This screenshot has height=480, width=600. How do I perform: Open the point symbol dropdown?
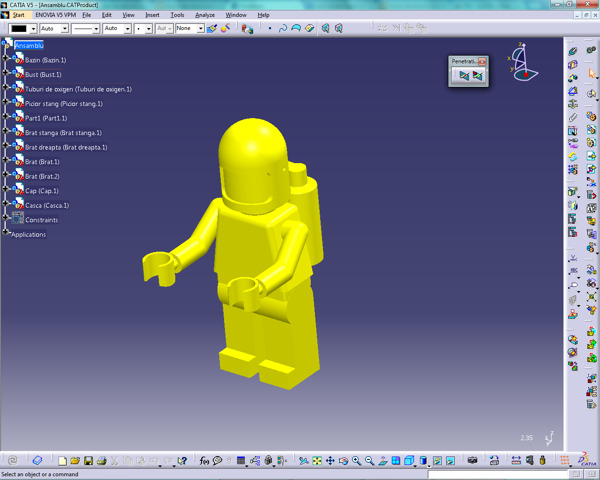(x=149, y=29)
